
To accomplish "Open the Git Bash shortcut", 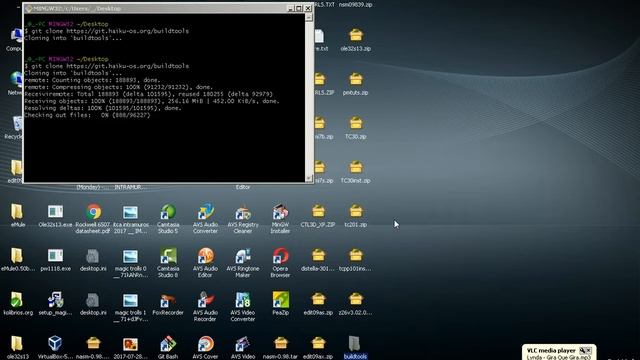I will click(x=168, y=348).
